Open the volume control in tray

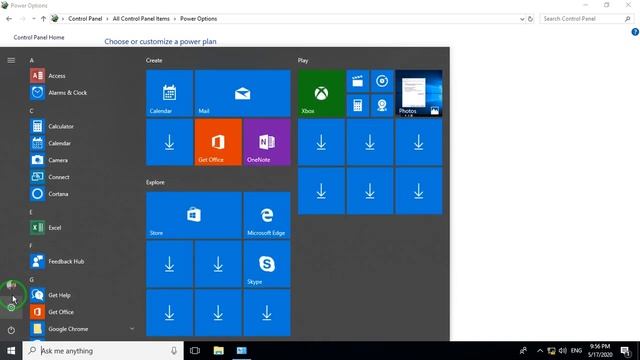tap(563, 351)
